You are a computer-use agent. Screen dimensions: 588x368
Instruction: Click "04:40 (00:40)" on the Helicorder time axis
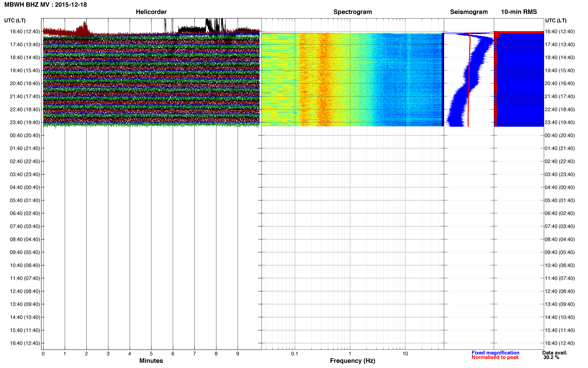[25, 187]
